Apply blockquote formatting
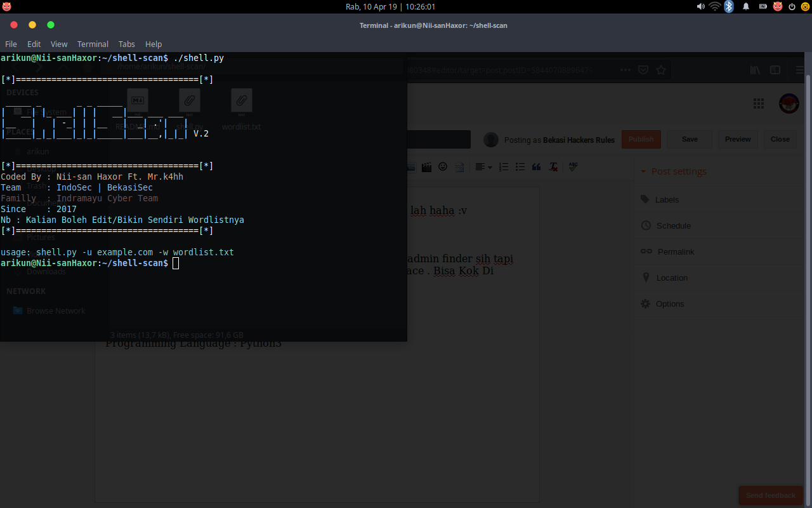812x508 pixels. pyautogui.click(x=537, y=167)
